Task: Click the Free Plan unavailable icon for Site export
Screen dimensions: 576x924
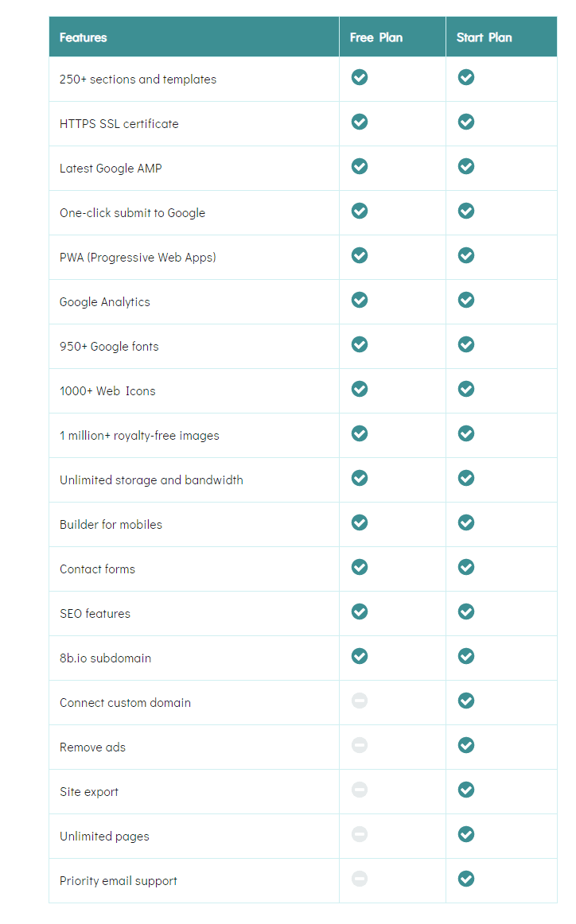Action: pos(360,790)
